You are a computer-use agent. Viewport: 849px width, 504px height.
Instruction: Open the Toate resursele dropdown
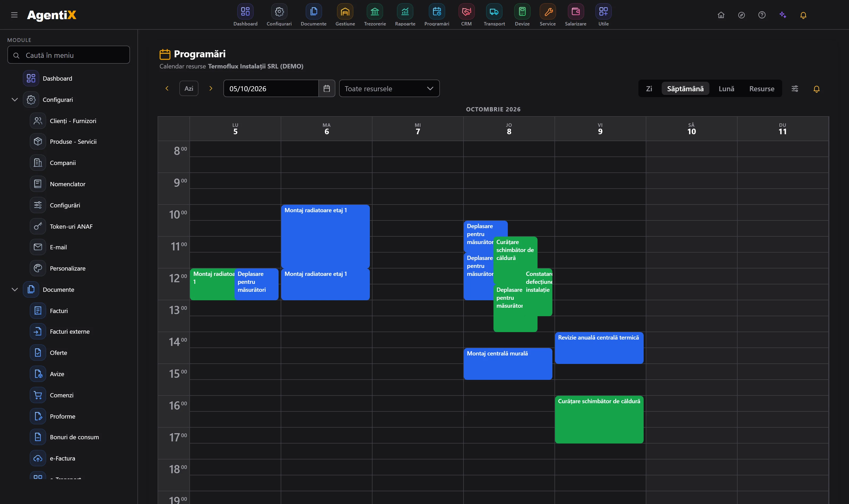(x=389, y=88)
